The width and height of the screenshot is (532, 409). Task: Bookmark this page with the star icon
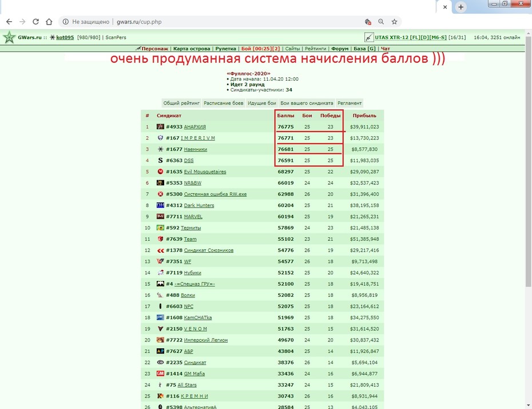click(394, 22)
